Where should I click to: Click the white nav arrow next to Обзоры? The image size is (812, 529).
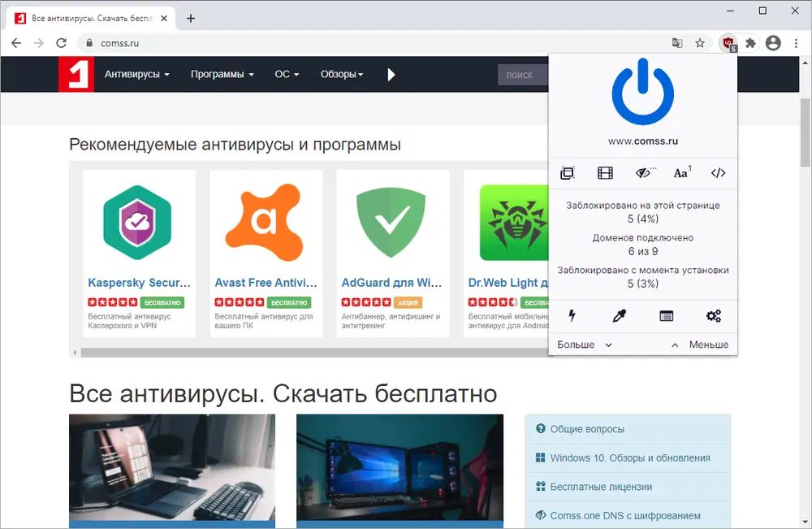[391, 75]
